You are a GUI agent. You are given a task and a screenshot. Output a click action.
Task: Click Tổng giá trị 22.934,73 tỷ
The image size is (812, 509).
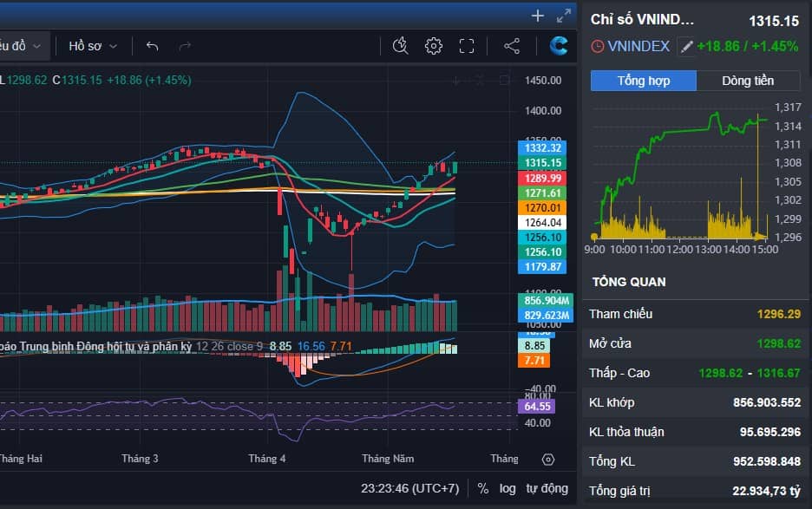(x=766, y=491)
